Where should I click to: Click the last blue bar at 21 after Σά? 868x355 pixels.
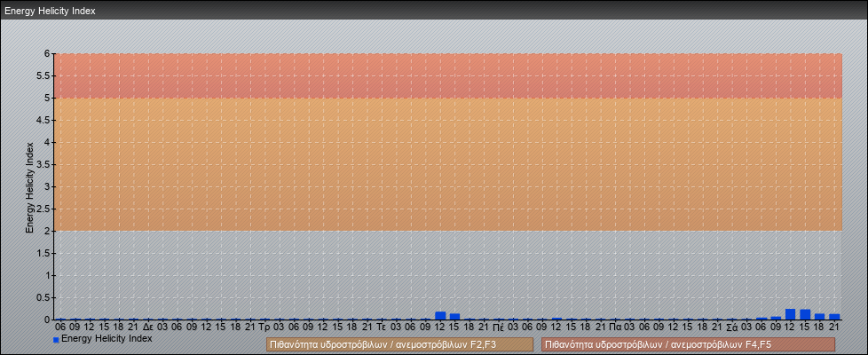[834, 317]
